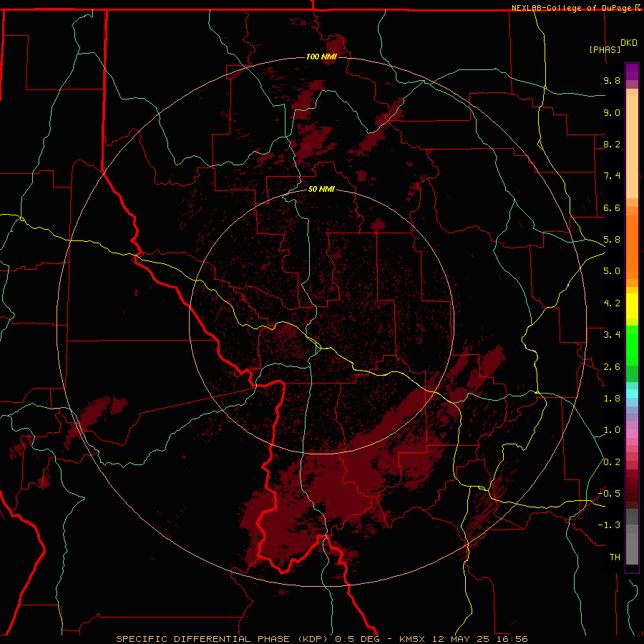Image resolution: width=644 pixels, height=644 pixels.
Task: Select the 50 NMI range ring label
Action: click(321, 189)
